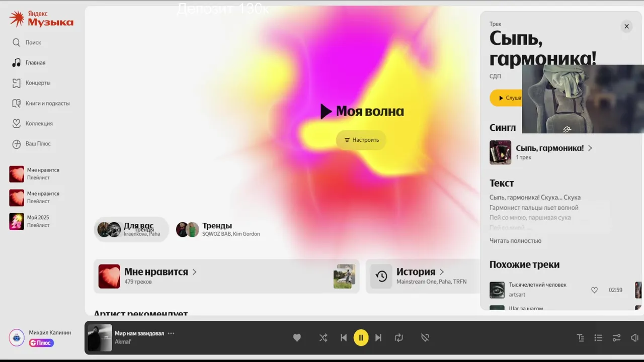Open the playback settings sliders icon
The width and height of the screenshot is (644, 362).
pyautogui.click(x=616, y=338)
